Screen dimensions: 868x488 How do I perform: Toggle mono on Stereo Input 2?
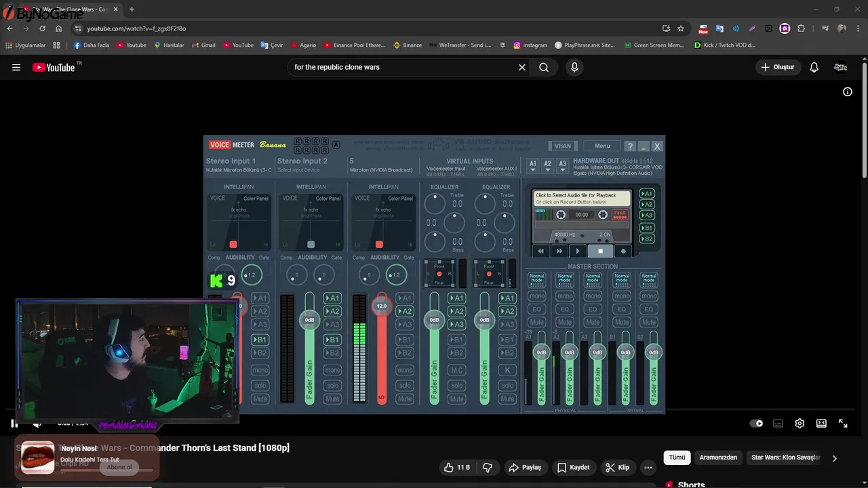tap(332, 370)
